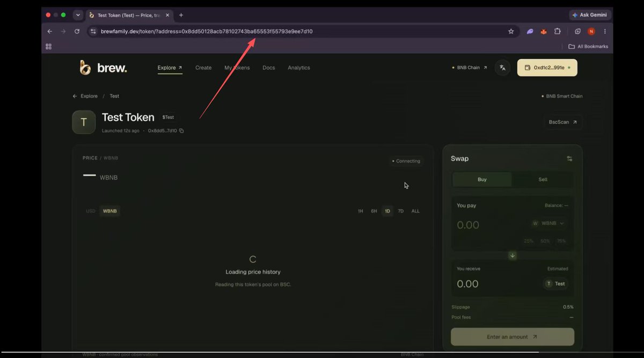The width and height of the screenshot is (644, 358).
Task: Switch swap panel to Sell
Action: point(543,179)
